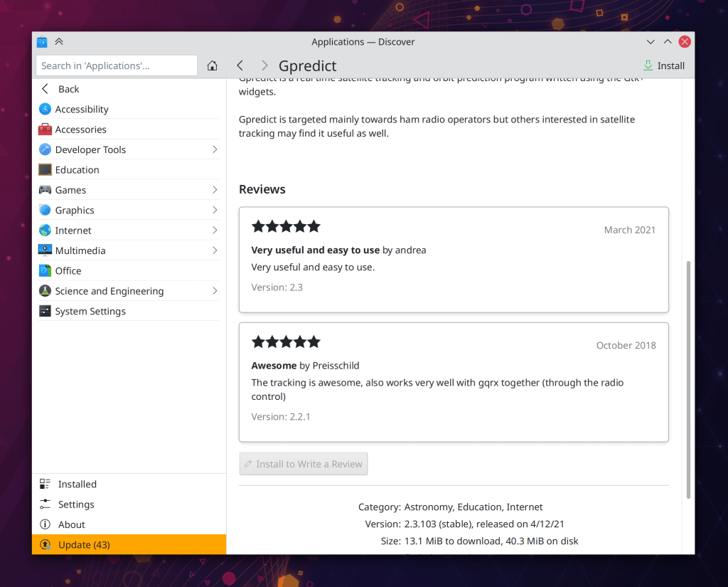
Task: Open the Internet category
Action: click(73, 231)
